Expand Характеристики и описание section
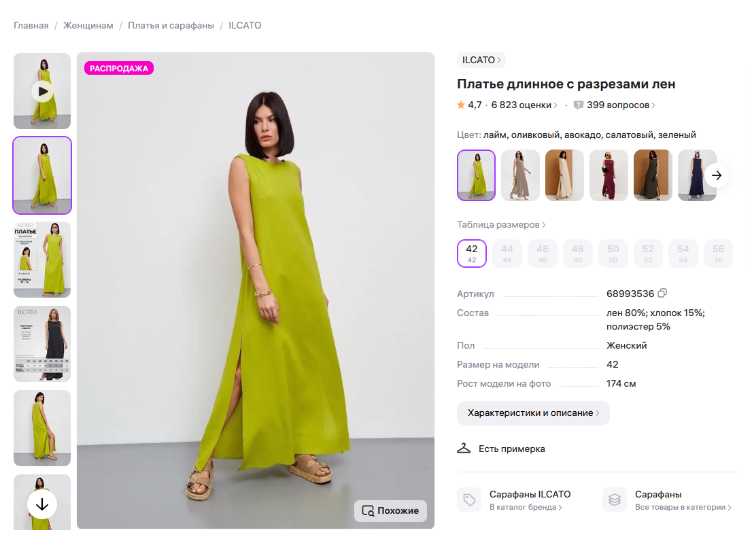This screenshot has width=752, height=560. coord(533,413)
